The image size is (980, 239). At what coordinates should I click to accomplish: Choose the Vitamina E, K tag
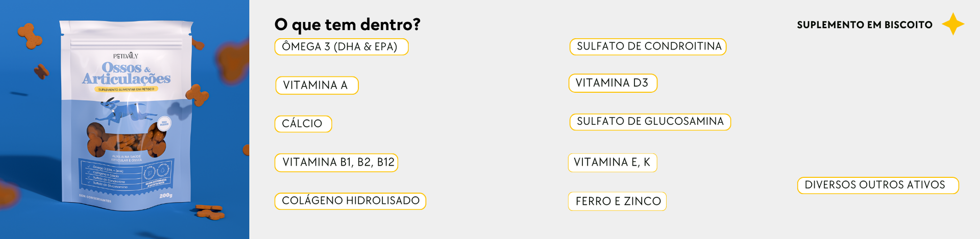(612, 163)
